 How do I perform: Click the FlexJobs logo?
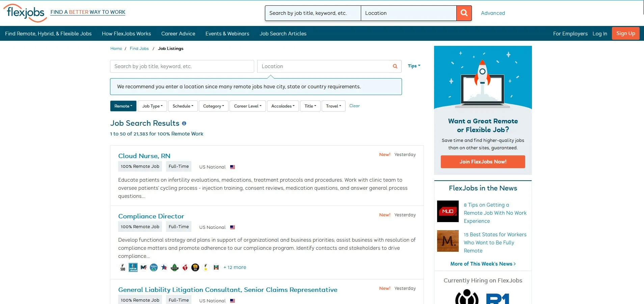point(25,13)
